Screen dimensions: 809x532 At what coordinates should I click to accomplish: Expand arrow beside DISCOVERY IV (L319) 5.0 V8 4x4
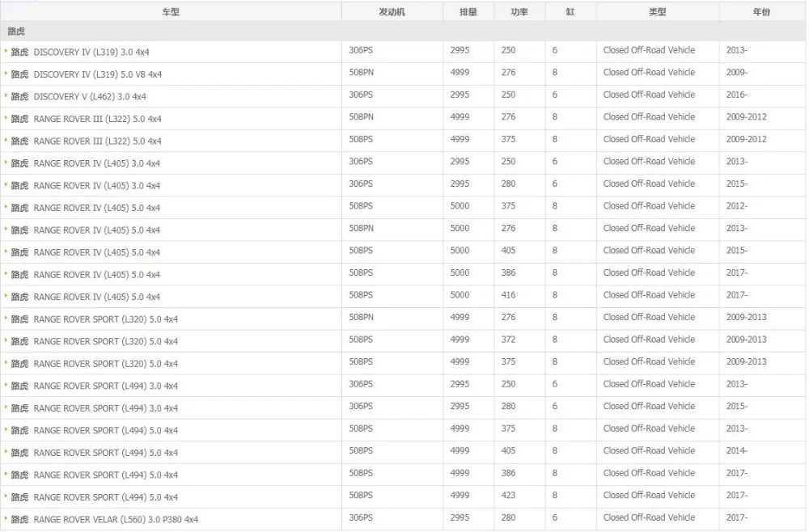pyautogui.click(x=6, y=74)
